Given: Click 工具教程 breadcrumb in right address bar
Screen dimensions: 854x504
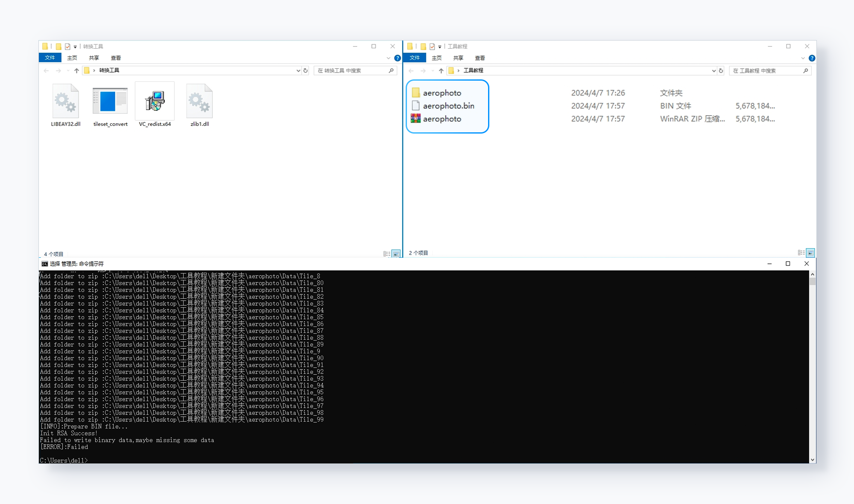Looking at the screenshot, I should coord(474,70).
